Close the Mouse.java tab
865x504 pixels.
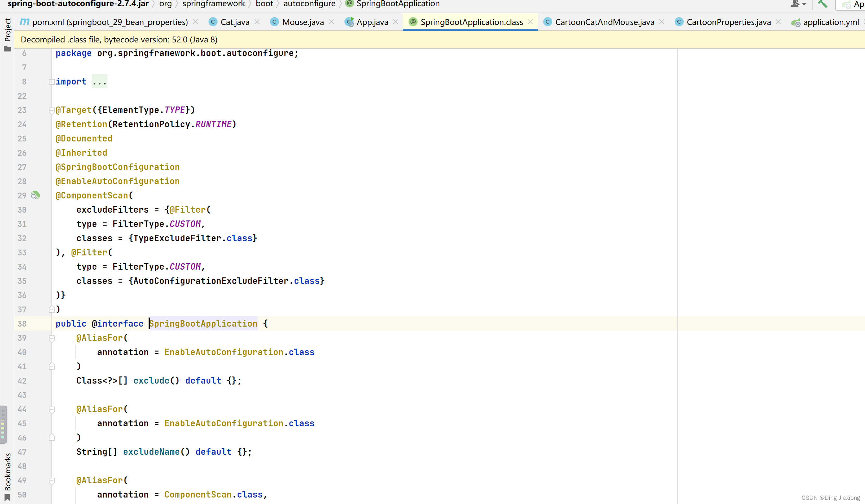331,22
